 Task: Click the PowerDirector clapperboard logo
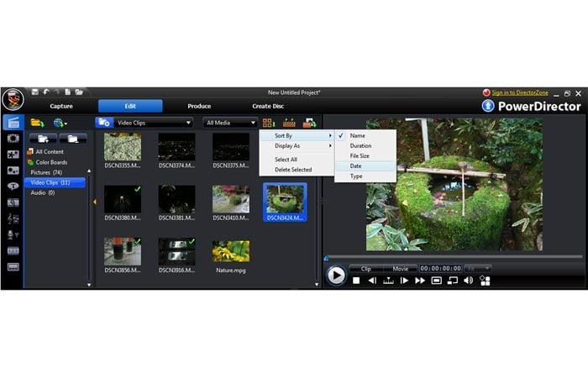pos(13,100)
